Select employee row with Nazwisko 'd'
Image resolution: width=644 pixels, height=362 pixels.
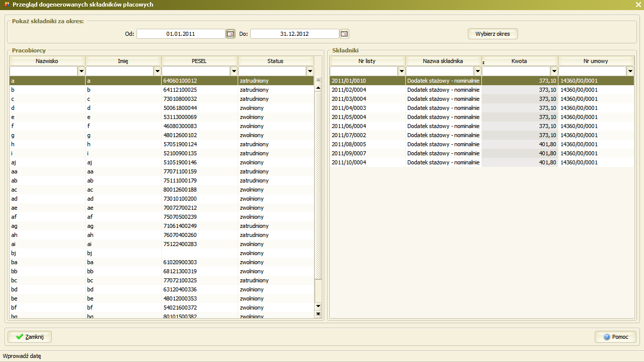point(162,108)
